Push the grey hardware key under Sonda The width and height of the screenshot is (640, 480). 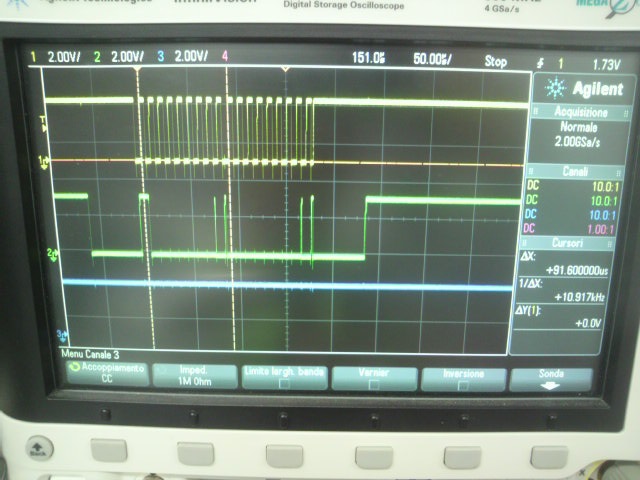click(549, 457)
